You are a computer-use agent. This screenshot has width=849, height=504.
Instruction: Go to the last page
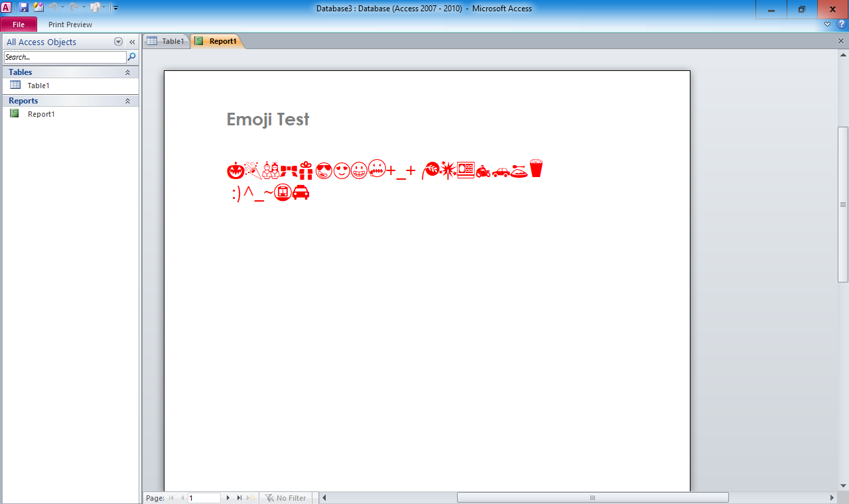(239, 498)
